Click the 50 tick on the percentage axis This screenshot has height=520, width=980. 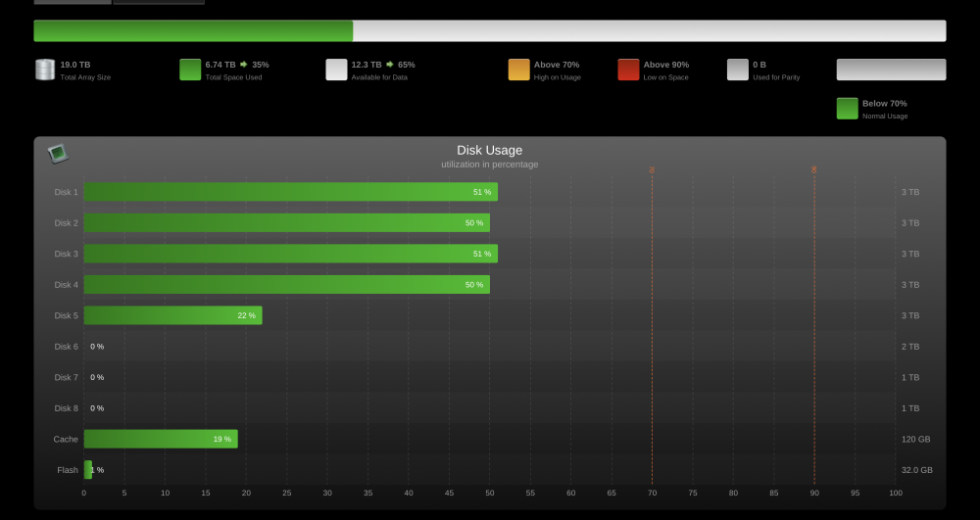[x=489, y=494]
